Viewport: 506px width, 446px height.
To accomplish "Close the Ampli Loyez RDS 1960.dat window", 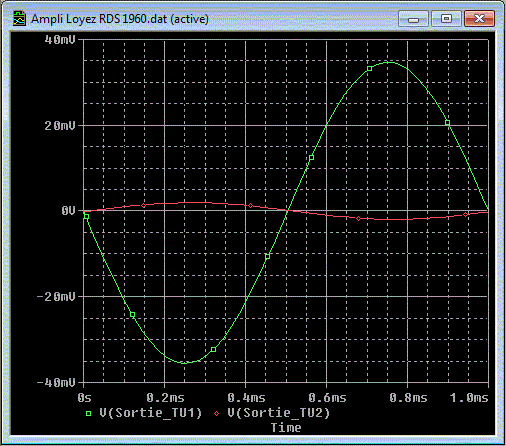I will point(479,19).
